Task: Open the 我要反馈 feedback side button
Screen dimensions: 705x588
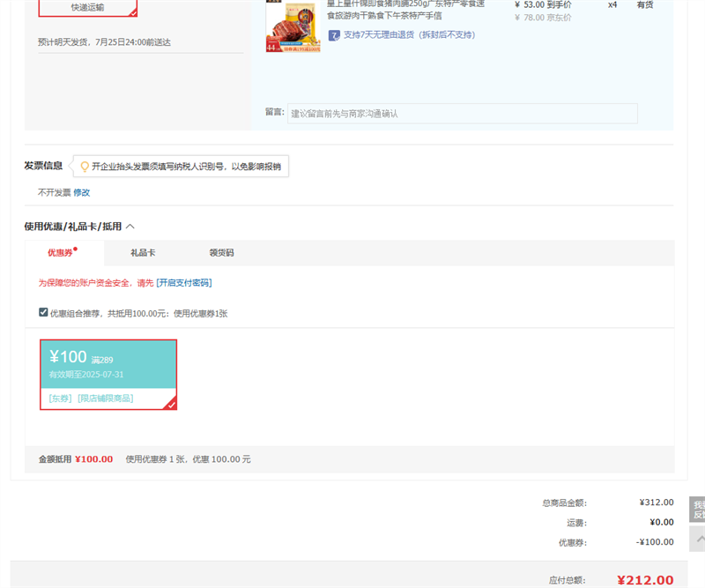Action: pyautogui.click(x=698, y=510)
